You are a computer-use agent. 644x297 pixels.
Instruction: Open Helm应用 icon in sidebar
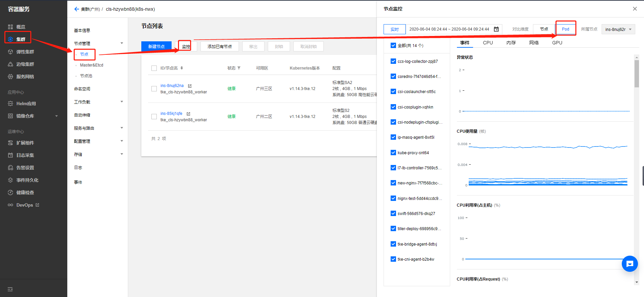coord(10,103)
